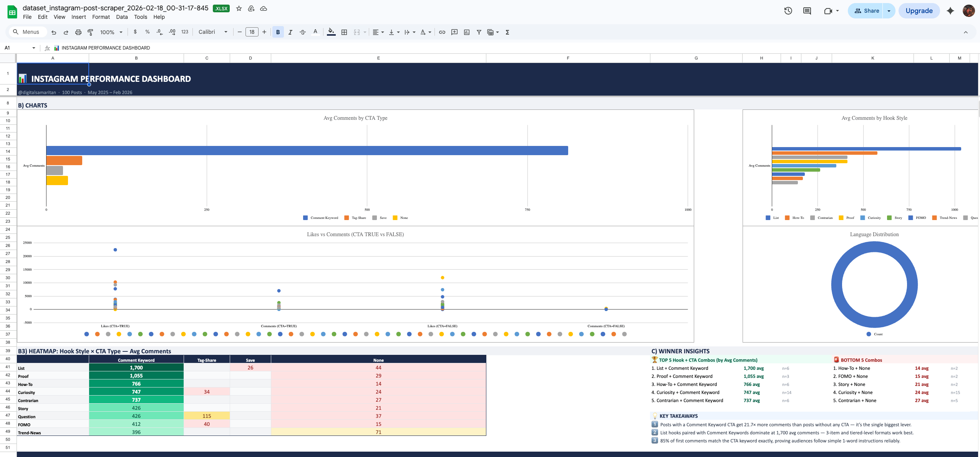
Task: Open the Functions sigma menu
Action: point(507,32)
